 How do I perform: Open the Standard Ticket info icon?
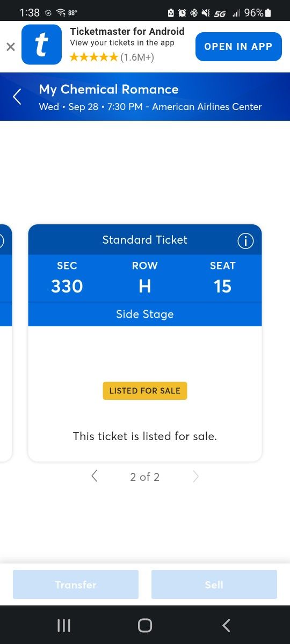click(x=245, y=241)
